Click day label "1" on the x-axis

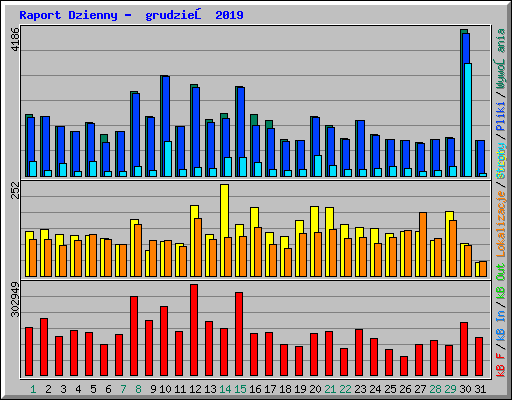pyautogui.click(x=33, y=389)
